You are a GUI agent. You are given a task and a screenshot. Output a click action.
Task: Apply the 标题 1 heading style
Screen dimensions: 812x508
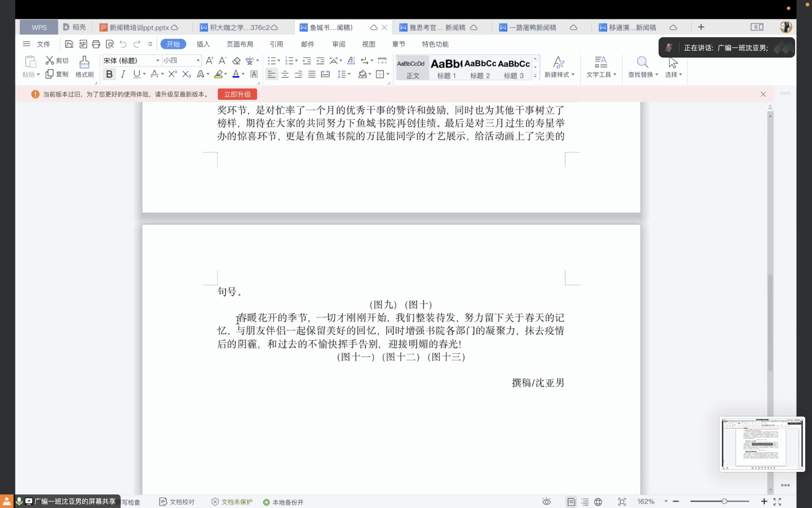[x=446, y=68]
